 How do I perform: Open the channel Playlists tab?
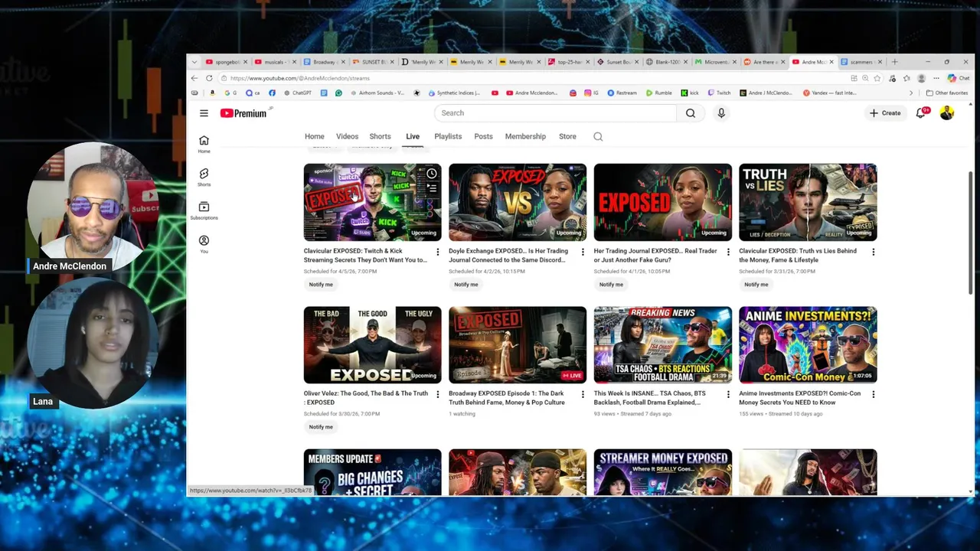click(x=448, y=136)
